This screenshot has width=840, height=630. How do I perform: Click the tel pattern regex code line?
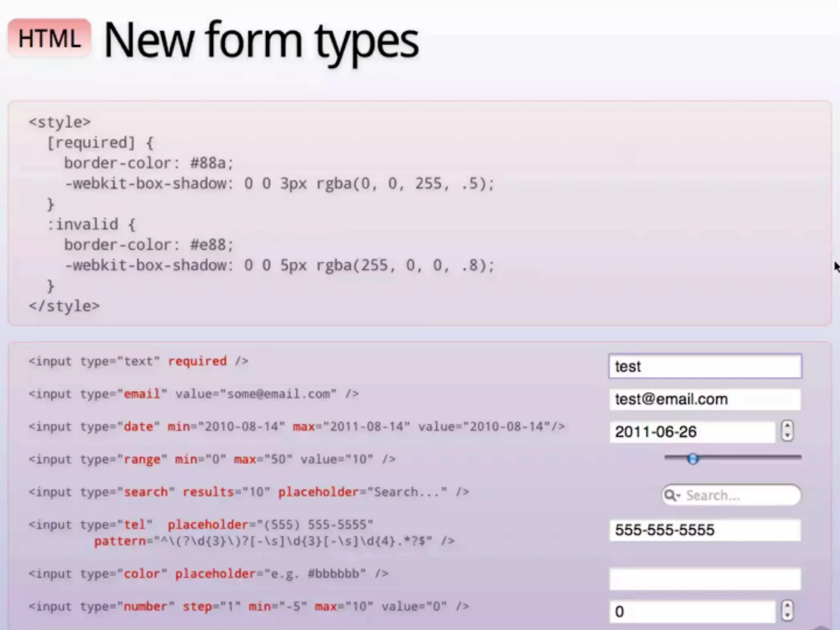tap(274, 541)
